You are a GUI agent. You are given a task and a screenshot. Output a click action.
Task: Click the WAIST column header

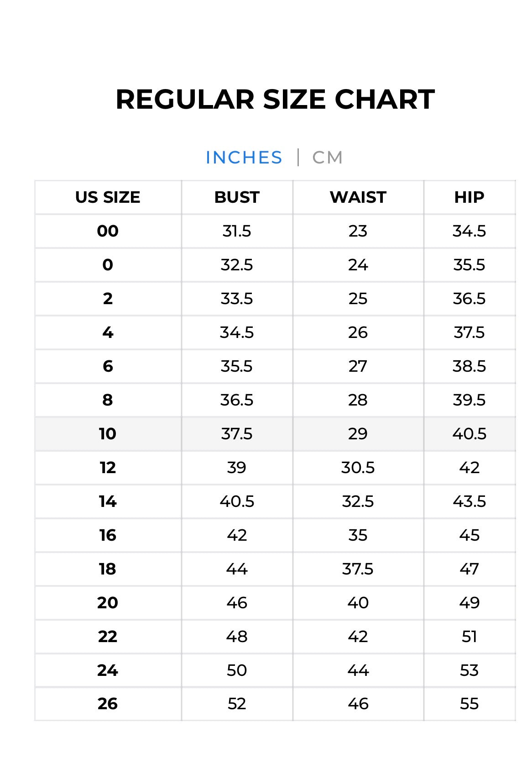(x=358, y=197)
